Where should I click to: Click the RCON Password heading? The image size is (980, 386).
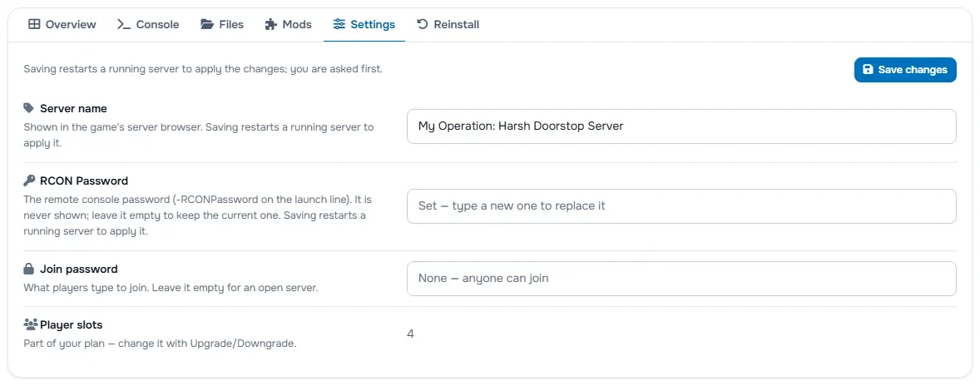[84, 181]
